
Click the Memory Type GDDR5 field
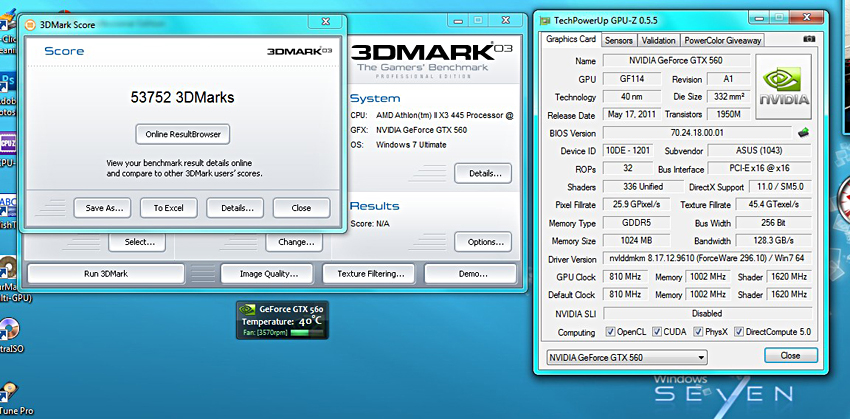click(636, 223)
